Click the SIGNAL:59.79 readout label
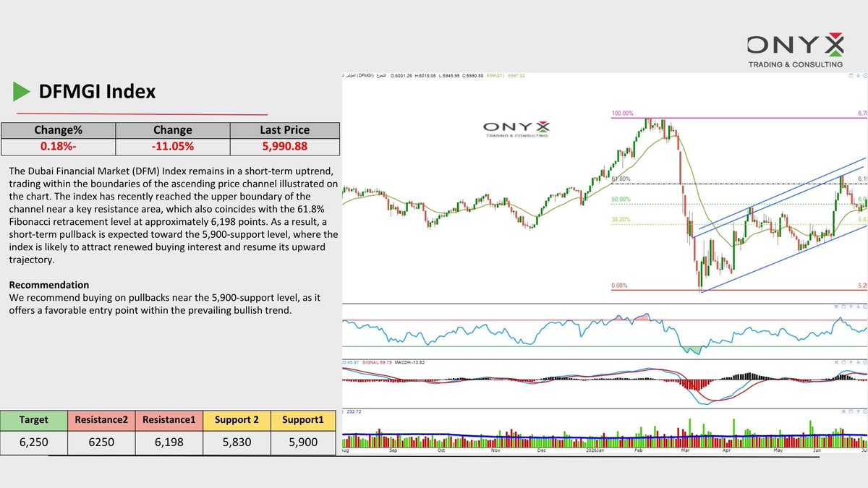The width and height of the screenshot is (868, 488). click(x=378, y=362)
